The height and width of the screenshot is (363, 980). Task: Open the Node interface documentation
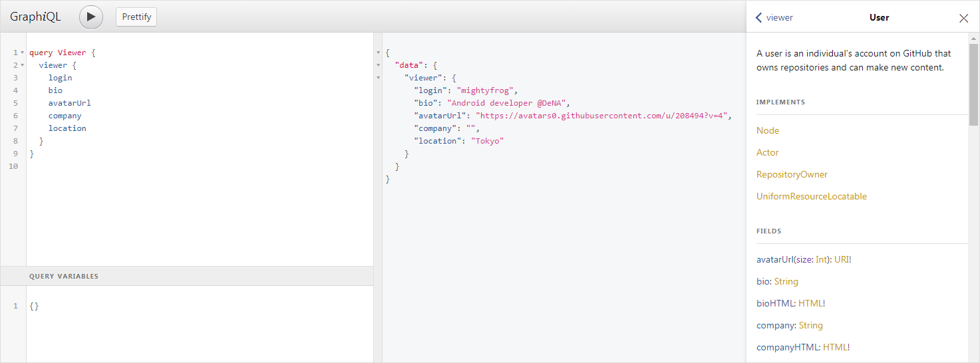click(768, 131)
